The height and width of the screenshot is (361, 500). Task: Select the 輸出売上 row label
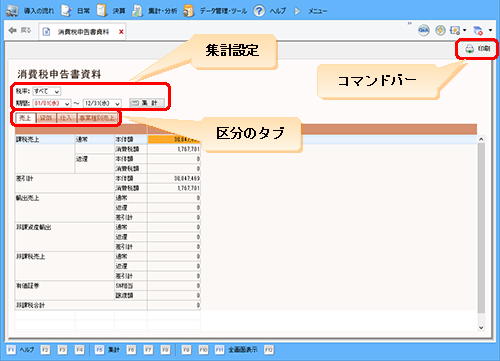tap(28, 198)
